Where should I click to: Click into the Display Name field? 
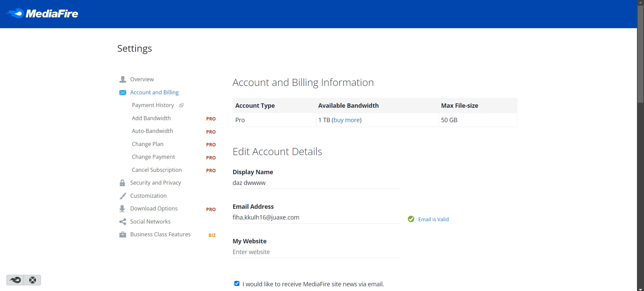316,183
